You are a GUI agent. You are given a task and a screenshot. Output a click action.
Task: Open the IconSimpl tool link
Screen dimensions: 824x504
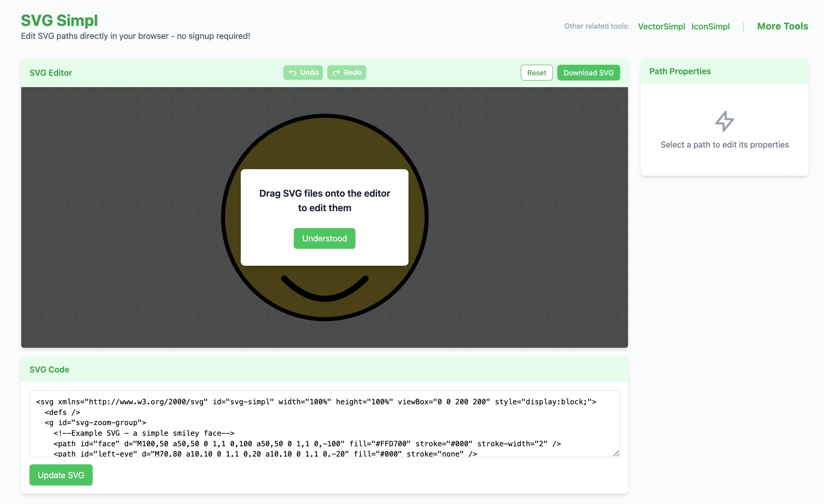tap(710, 26)
